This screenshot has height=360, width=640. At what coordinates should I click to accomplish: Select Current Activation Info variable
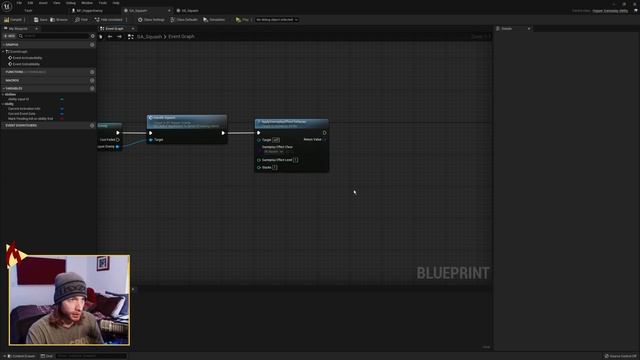click(x=24, y=109)
